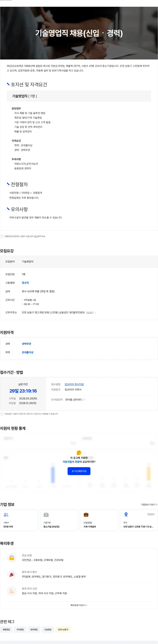Screen dimensions: 158x644
Task: Click the 편의·여가·건강 icon
Action: click(x=12, y=591)
